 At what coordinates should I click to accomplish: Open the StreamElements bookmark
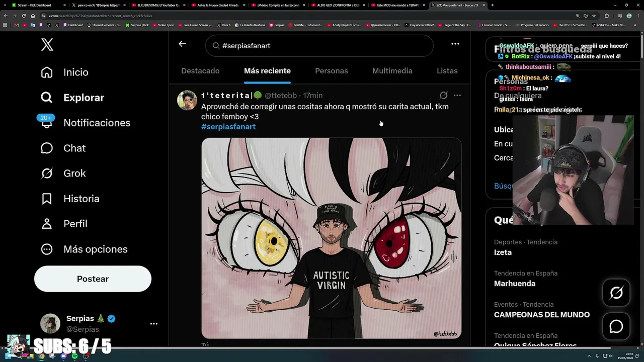[x=104, y=25]
